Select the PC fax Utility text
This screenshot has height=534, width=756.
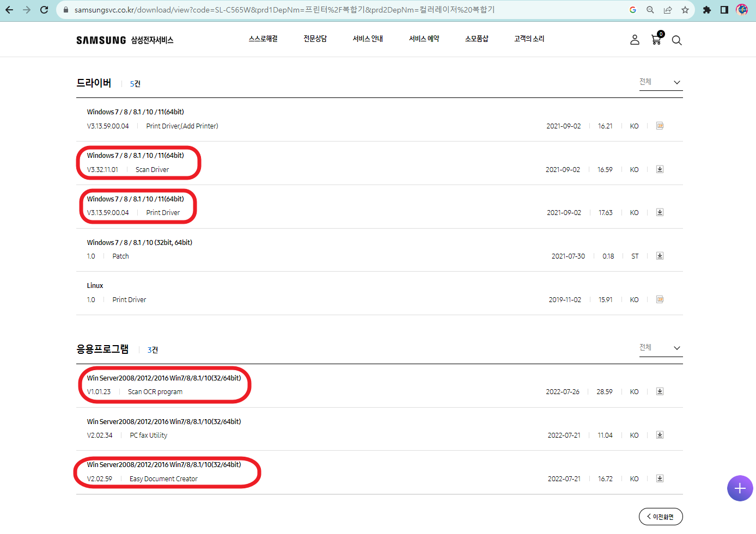(149, 435)
